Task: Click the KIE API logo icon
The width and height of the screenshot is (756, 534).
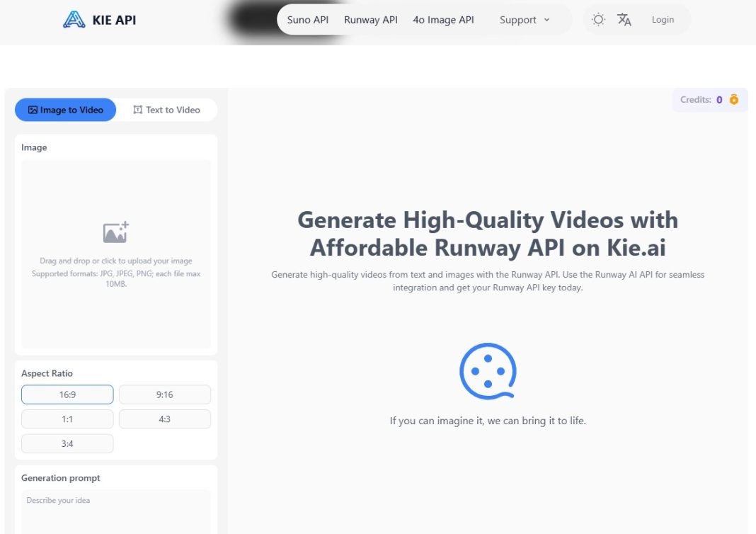Action: [73, 19]
